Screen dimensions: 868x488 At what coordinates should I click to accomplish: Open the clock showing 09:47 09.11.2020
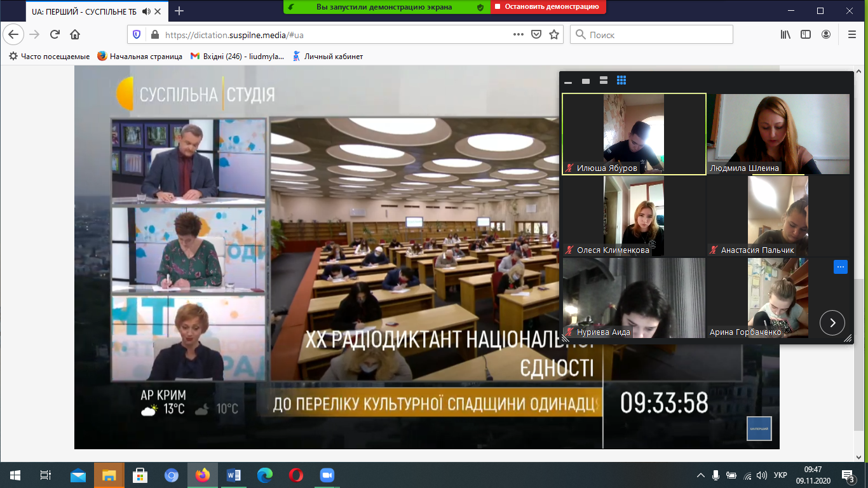click(813, 475)
